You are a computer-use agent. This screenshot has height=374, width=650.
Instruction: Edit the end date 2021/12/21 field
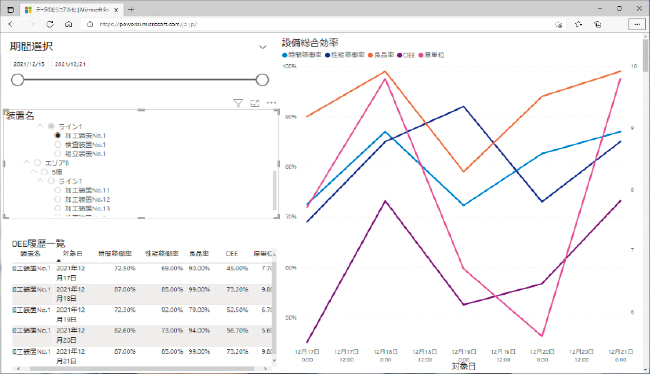[x=70, y=64]
